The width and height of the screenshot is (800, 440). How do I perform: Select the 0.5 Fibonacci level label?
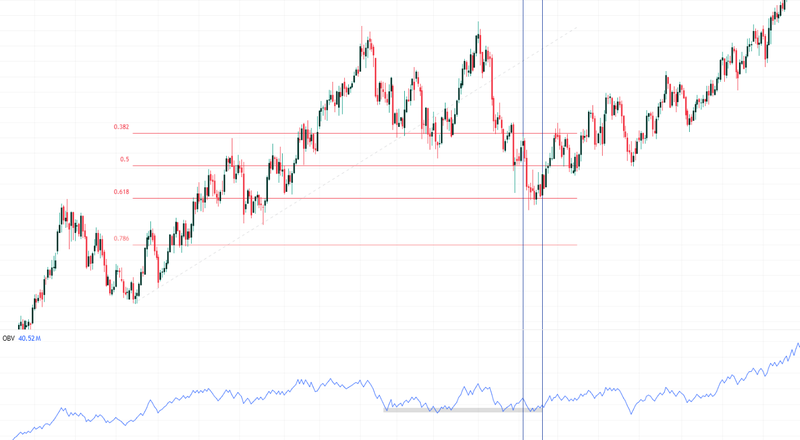tap(124, 159)
